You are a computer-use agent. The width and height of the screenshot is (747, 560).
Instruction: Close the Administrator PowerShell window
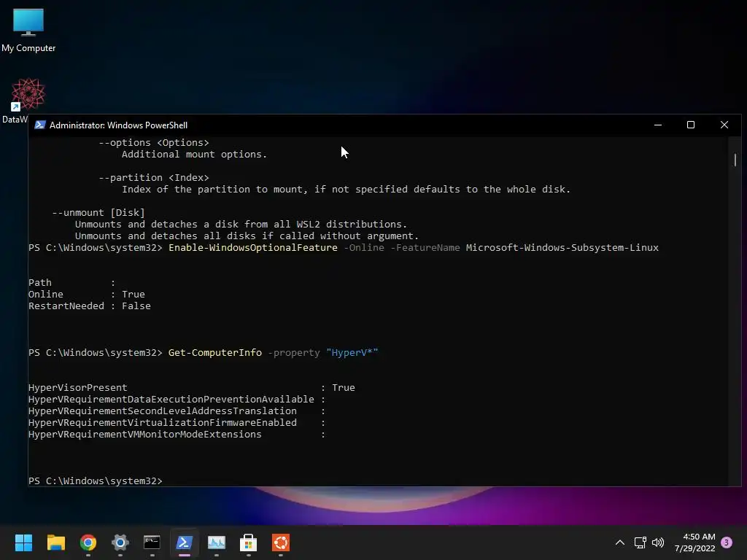724,125
